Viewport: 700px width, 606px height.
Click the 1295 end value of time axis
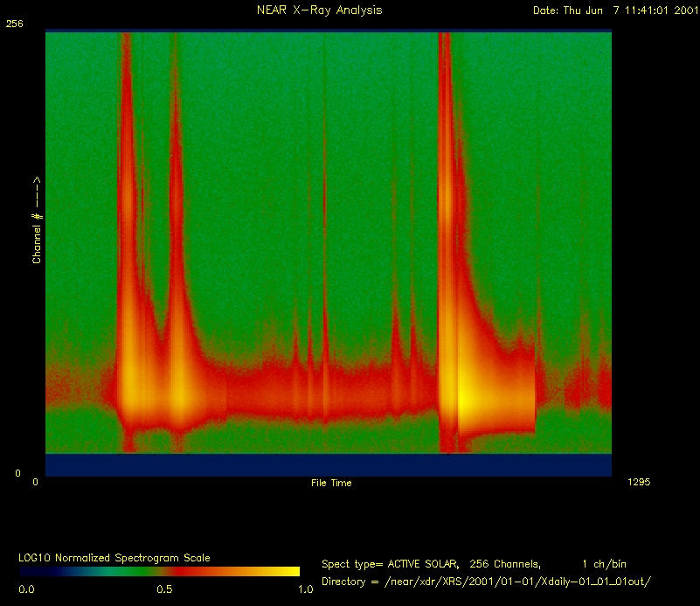point(639,482)
